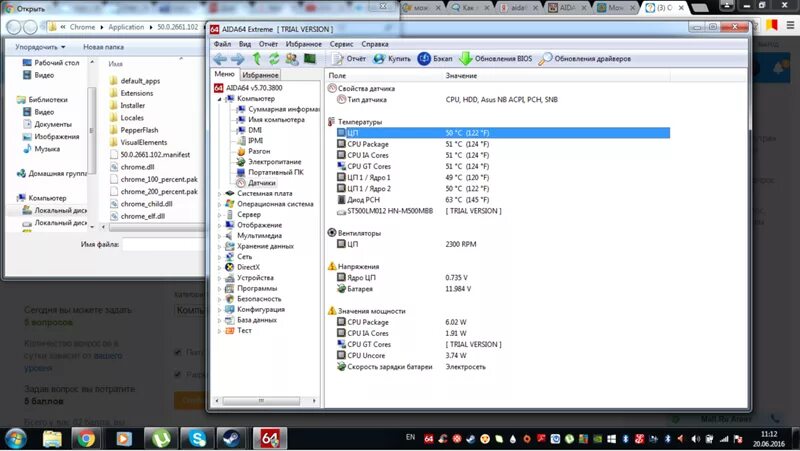
Task: Expand the Сеть tree node
Action: [x=220, y=257]
